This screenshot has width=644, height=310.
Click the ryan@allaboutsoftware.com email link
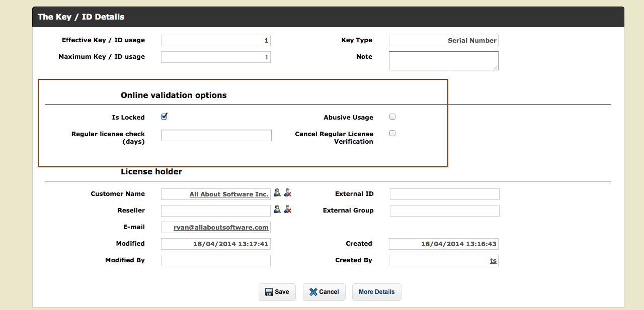tap(221, 228)
